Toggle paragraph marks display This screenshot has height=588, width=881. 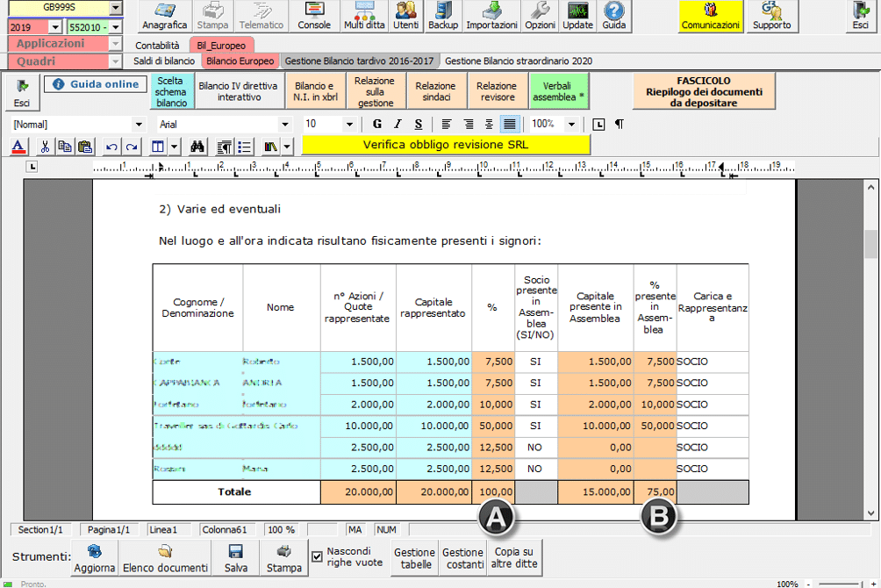pos(620,125)
